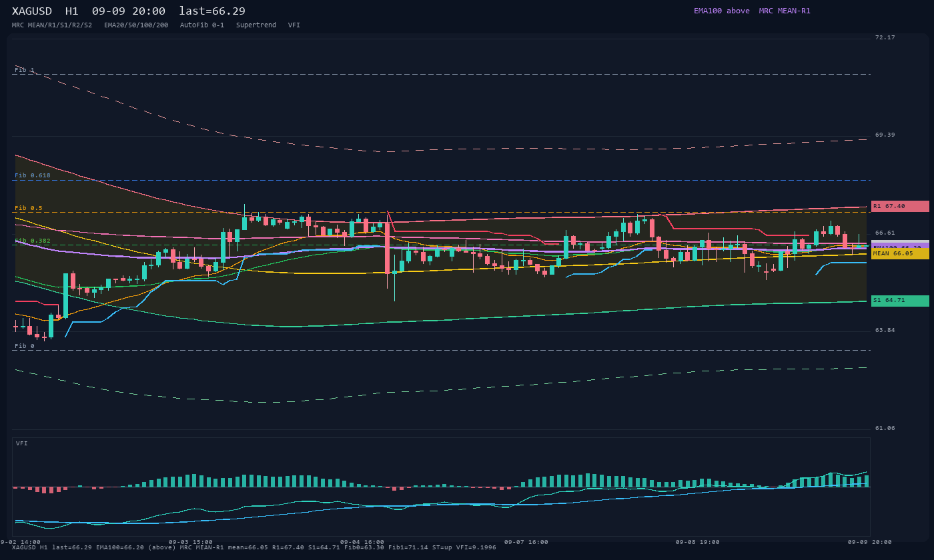Click the '09-03 15:00' time axis label
934x560 pixels.
[191, 542]
